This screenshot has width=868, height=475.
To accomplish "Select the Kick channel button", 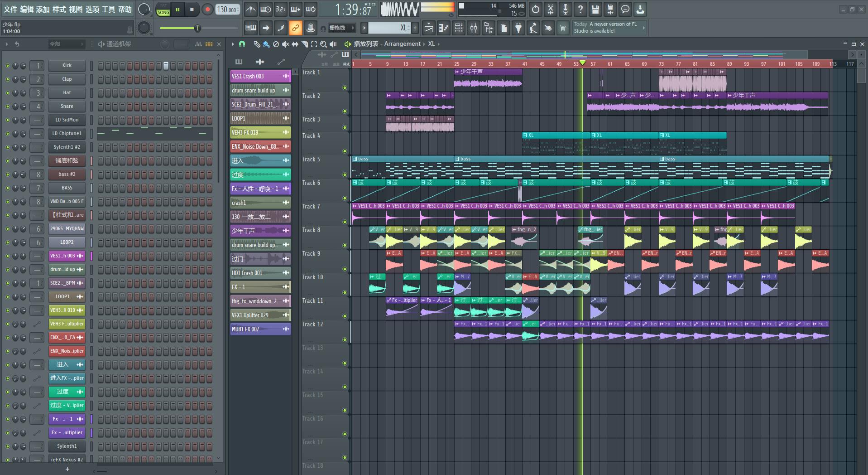I will pyautogui.click(x=67, y=66).
